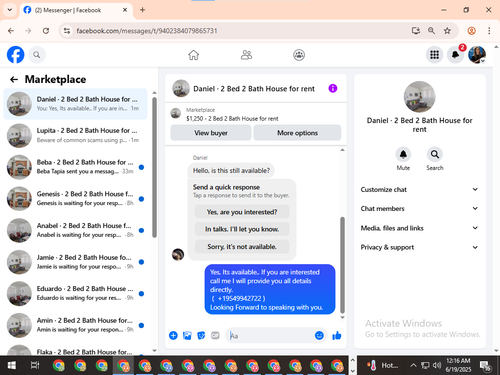
Task: Click the install app icon in address bar
Action: 416,31
